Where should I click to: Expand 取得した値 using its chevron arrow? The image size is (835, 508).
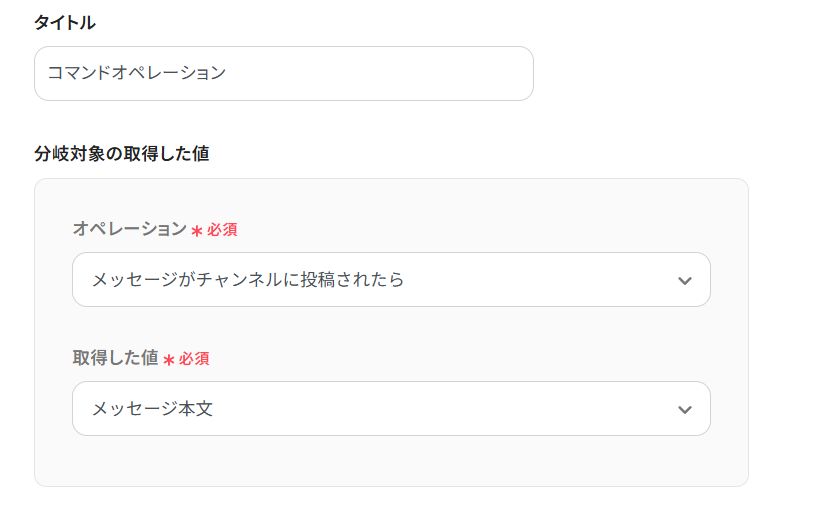tap(685, 409)
